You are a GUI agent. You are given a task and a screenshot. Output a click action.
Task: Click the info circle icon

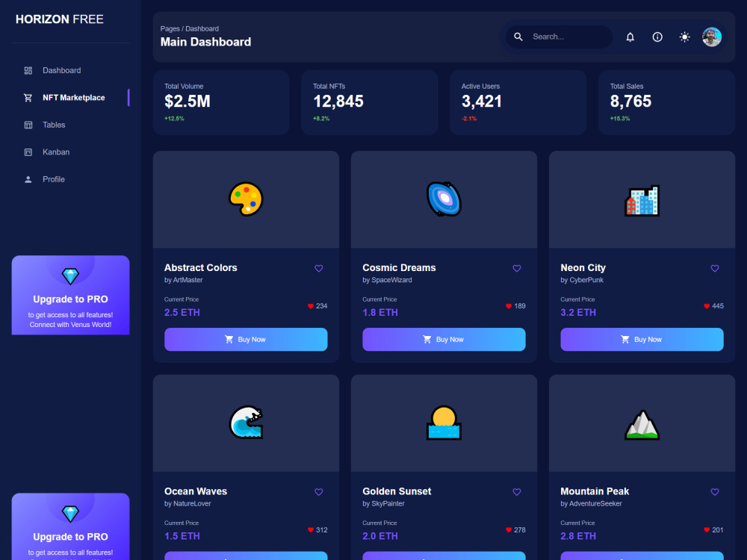click(657, 37)
